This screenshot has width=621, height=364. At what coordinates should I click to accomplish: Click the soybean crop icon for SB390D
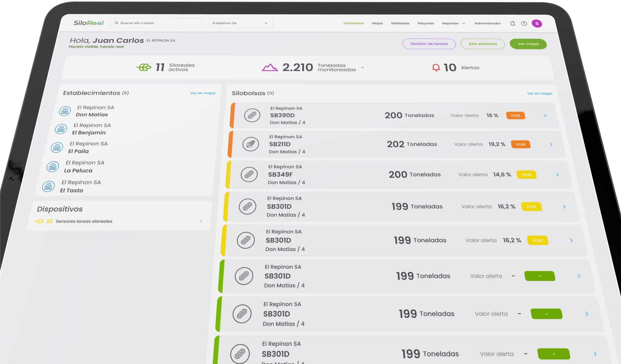coord(252,115)
